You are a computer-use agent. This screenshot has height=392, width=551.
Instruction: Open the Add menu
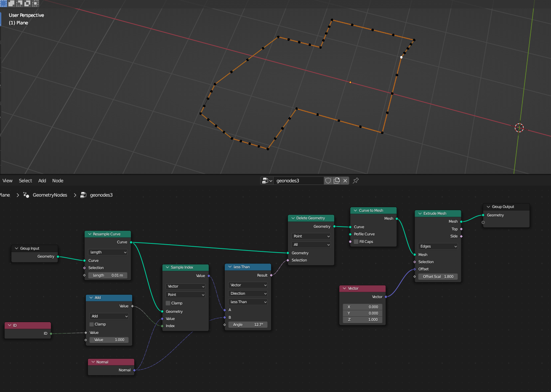[x=42, y=181]
